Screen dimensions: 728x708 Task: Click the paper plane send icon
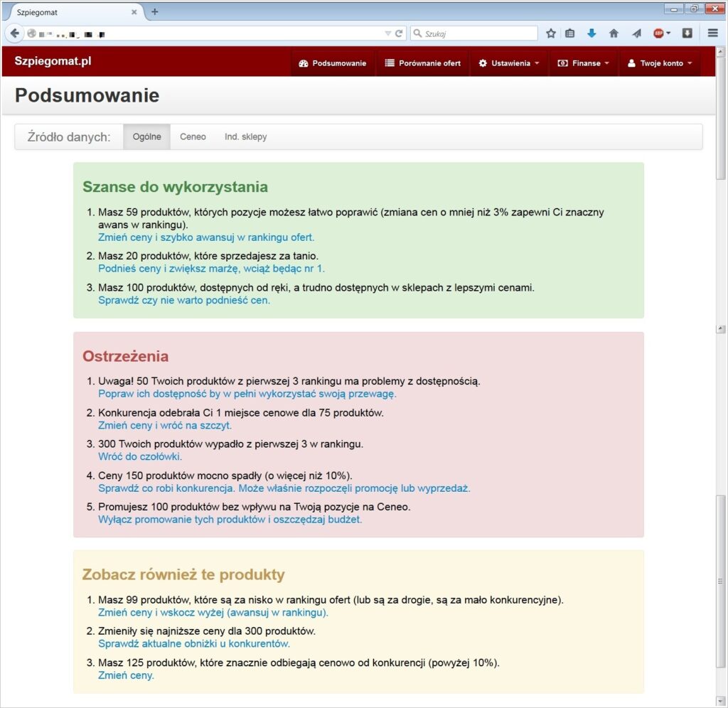(x=636, y=33)
